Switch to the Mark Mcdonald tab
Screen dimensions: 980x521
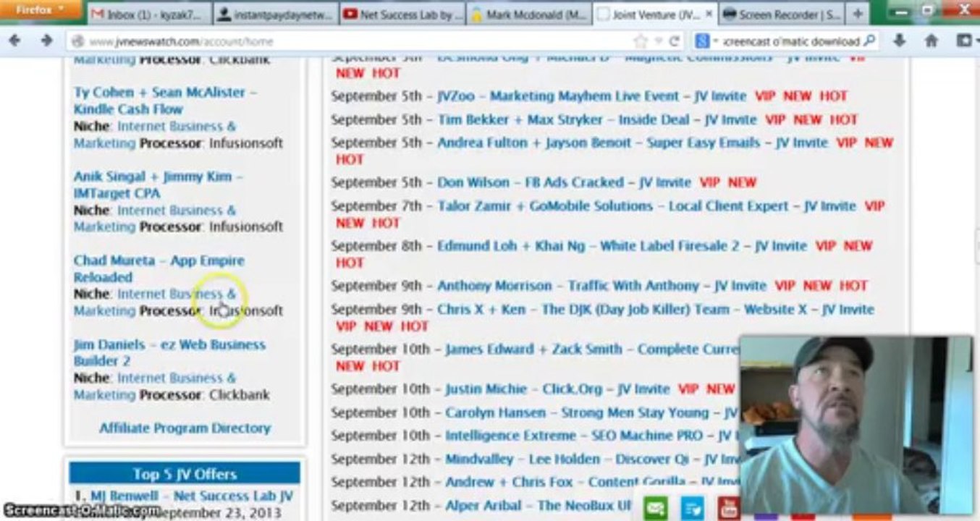529,14
